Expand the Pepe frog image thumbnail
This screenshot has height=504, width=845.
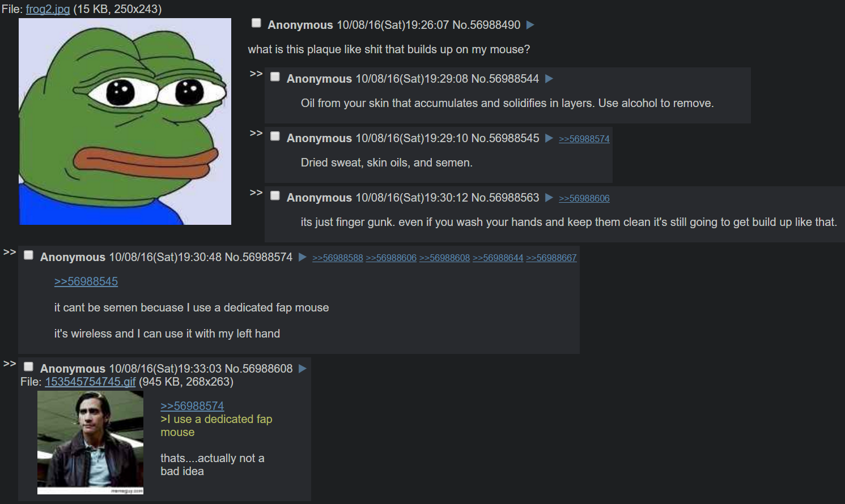[125, 121]
